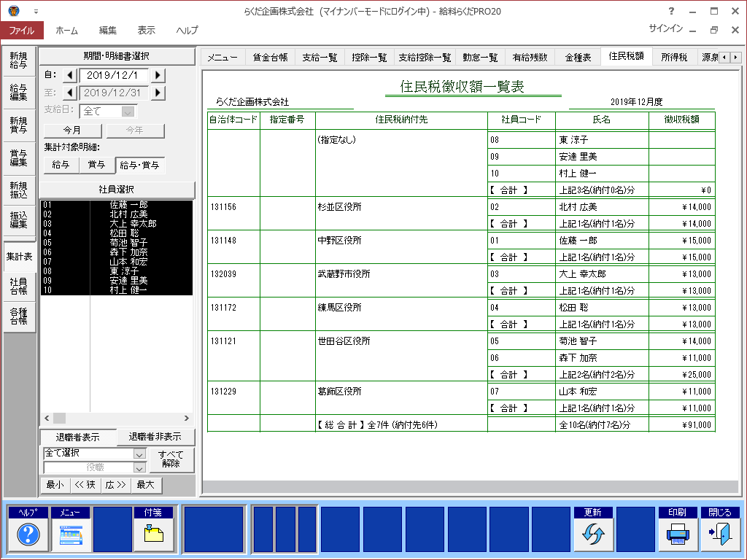Advance the start date with right arrow

158,75
